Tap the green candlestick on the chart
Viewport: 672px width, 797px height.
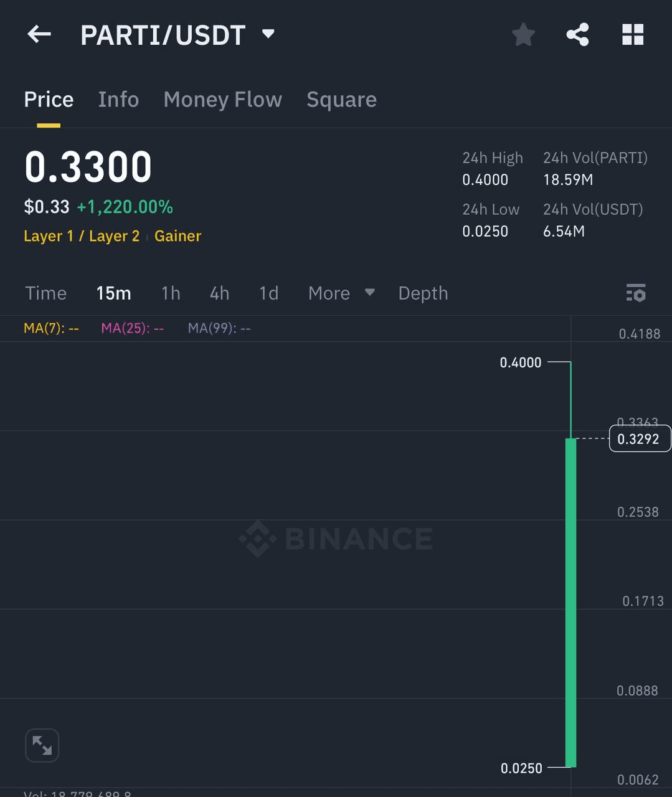(x=570, y=602)
